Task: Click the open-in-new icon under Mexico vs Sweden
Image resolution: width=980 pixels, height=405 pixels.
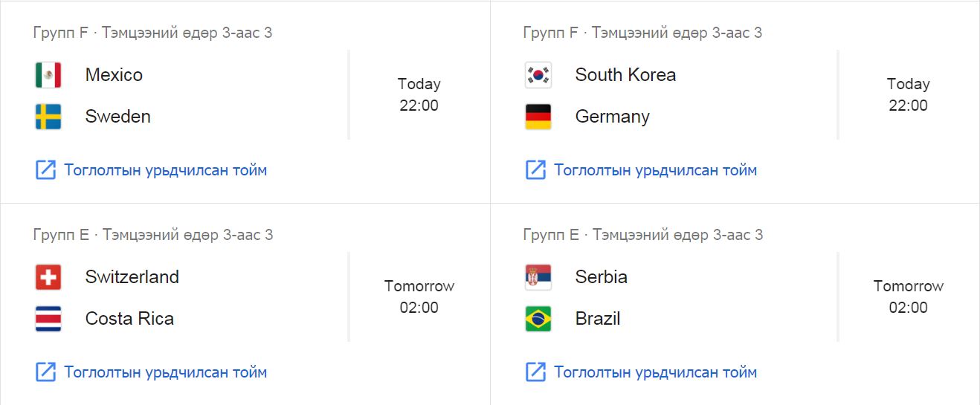Action: [x=46, y=170]
